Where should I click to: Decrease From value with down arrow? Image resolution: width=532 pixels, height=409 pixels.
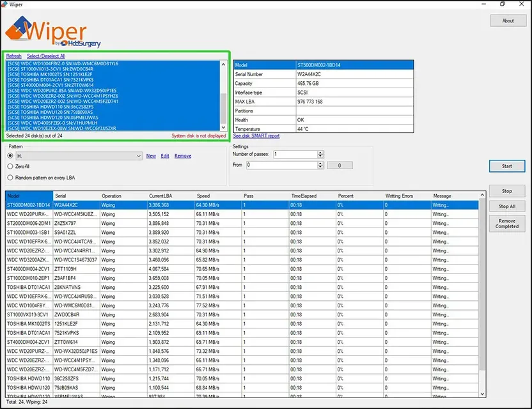(320, 167)
